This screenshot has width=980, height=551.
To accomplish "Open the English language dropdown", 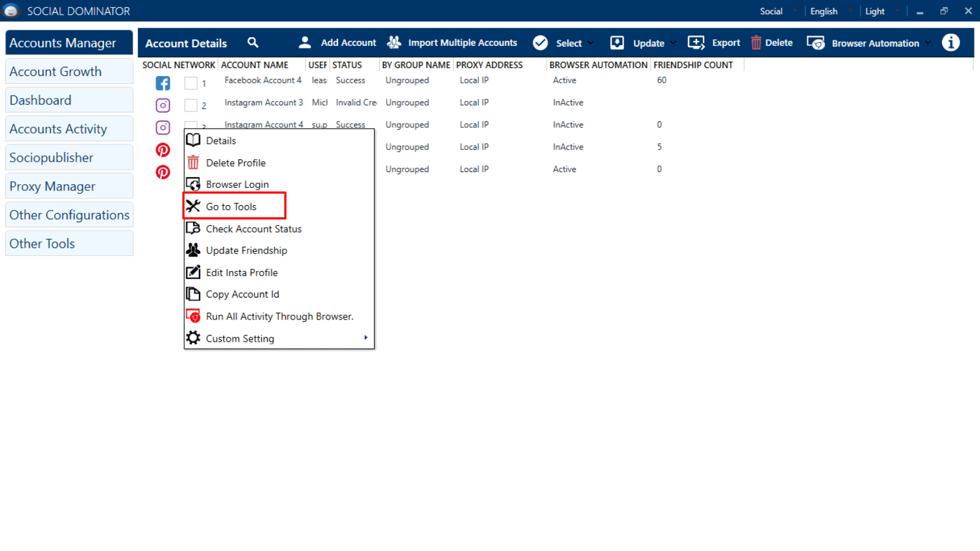I will pyautogui.click(x=831, y=11).
